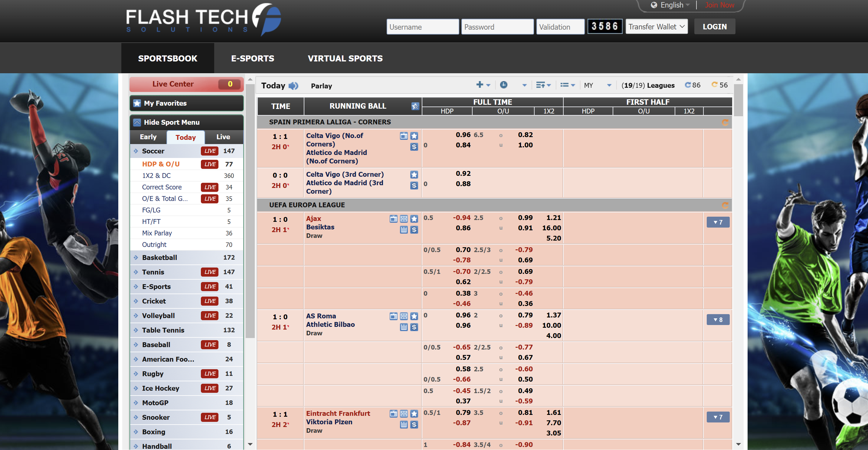Click the clear favorites star icon in Running Ball header

pos(415,106)
